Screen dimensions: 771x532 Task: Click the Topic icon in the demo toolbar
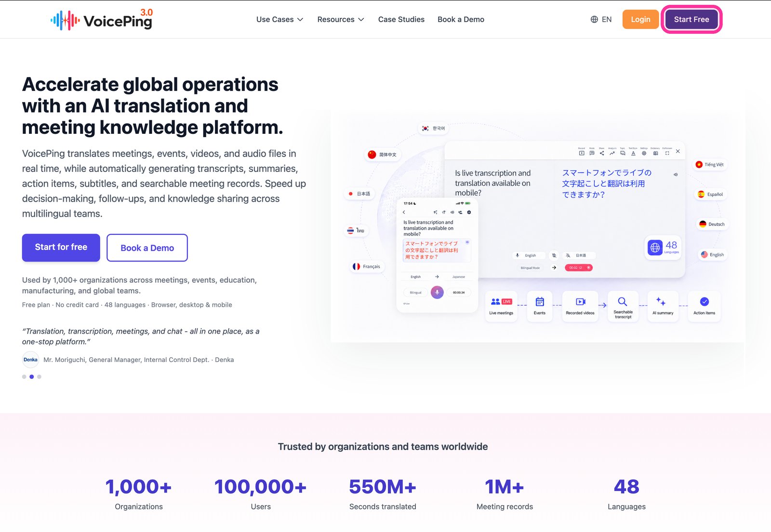tap(623, 153)
